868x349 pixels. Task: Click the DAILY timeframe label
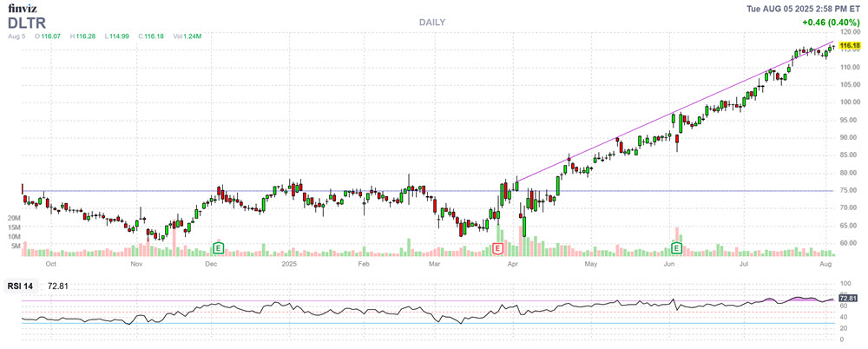(x=432, y=23)
